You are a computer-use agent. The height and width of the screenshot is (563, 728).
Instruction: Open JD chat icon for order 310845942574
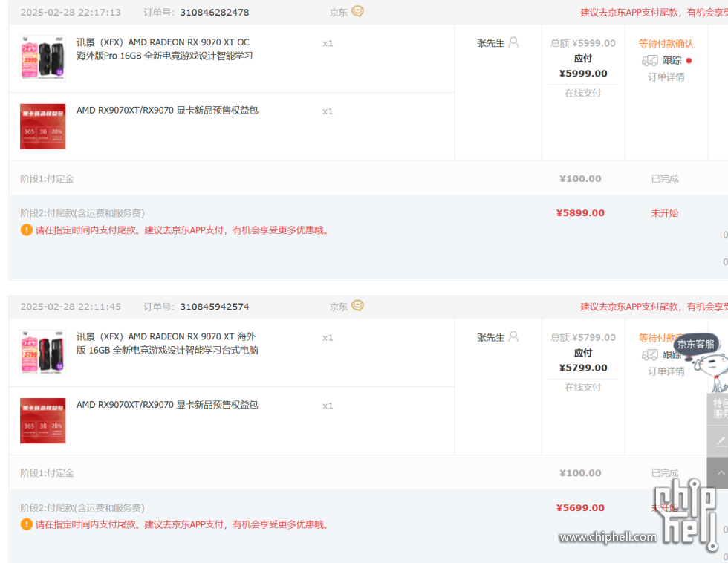[357, 305]
